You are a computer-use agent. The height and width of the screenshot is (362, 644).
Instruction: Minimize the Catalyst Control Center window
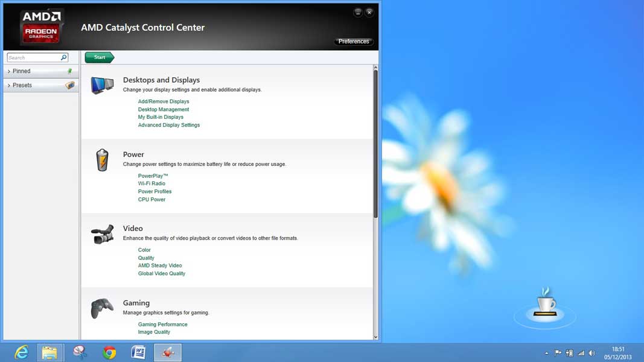pos(358,12)
